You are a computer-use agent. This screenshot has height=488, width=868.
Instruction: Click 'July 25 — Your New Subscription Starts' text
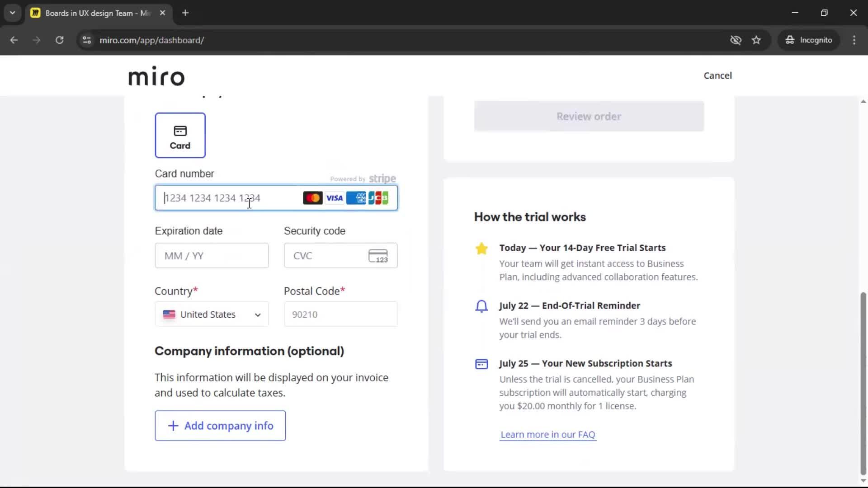pyautogui.click(x=585, y=363)
